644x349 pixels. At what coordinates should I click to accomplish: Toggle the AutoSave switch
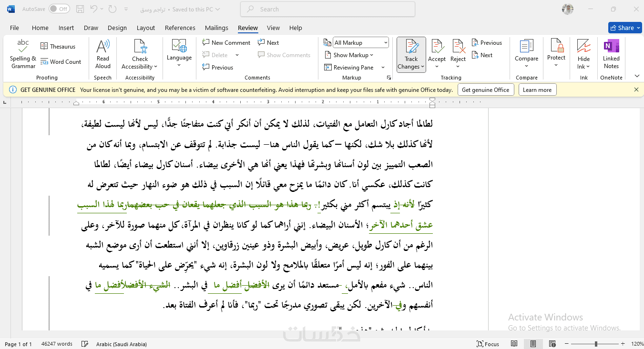pos(59,9)
